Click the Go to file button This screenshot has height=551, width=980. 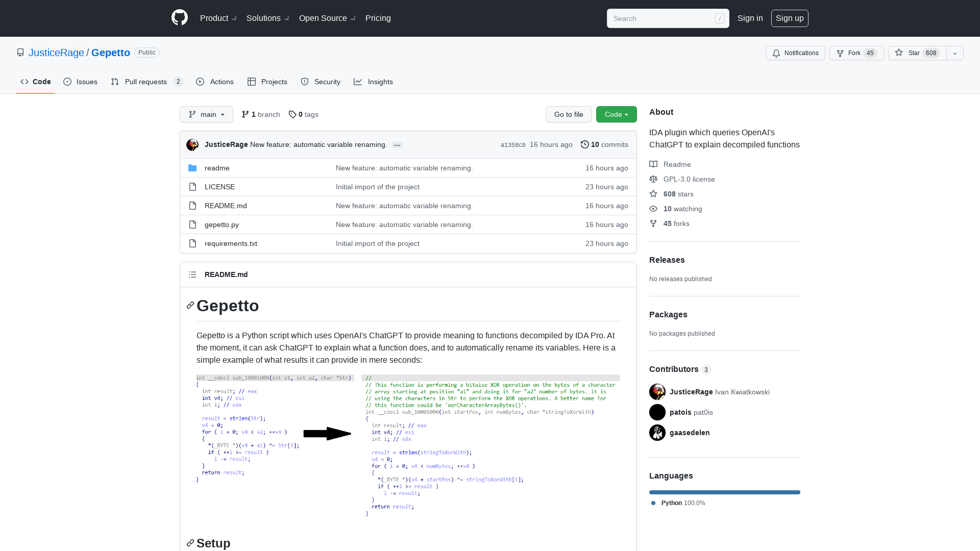[569, 114]
